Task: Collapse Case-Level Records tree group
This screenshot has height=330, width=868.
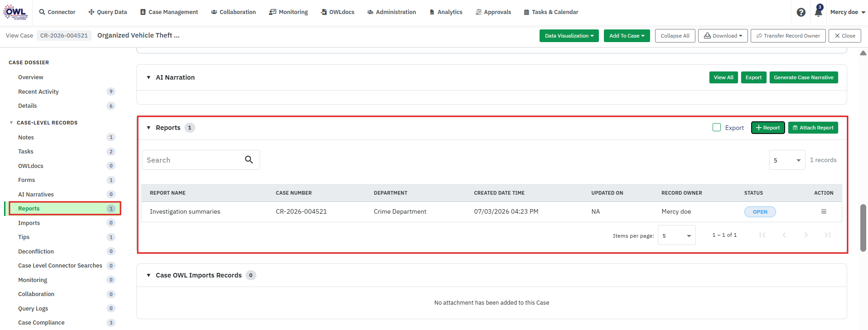Action: click(x=11, y=123)
